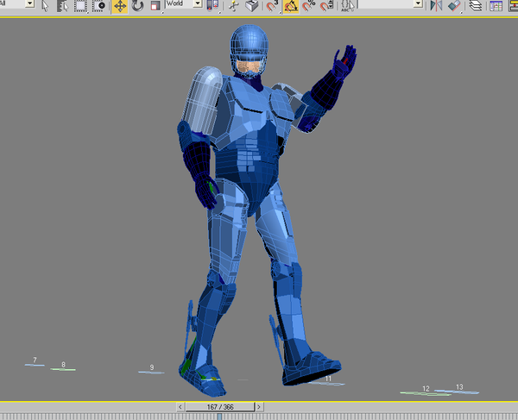The image size is (518, 420).
Task: Pick the Select and Scale tool
Action: point(155,5)
